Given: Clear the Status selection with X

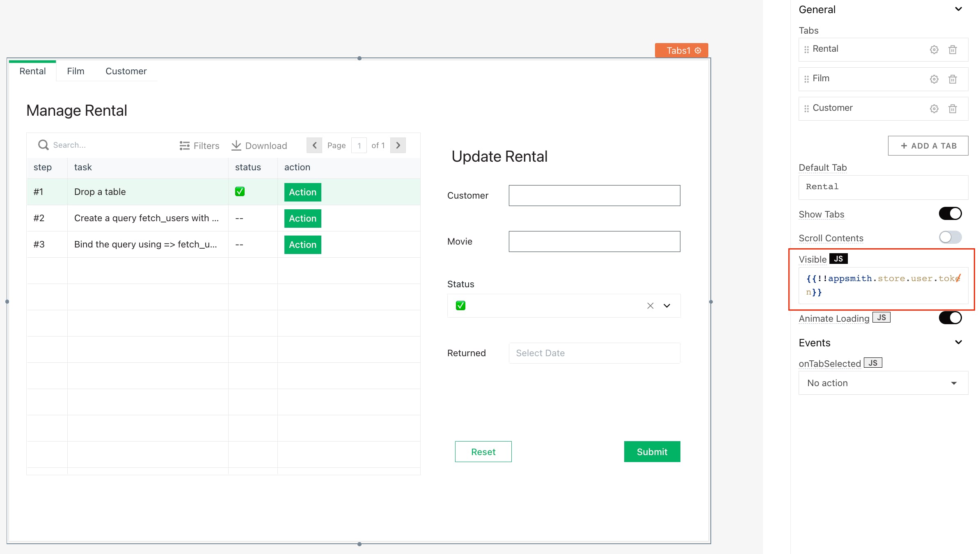Looking at the screenshot, I should pyautogui.click(x=650, y=306).
